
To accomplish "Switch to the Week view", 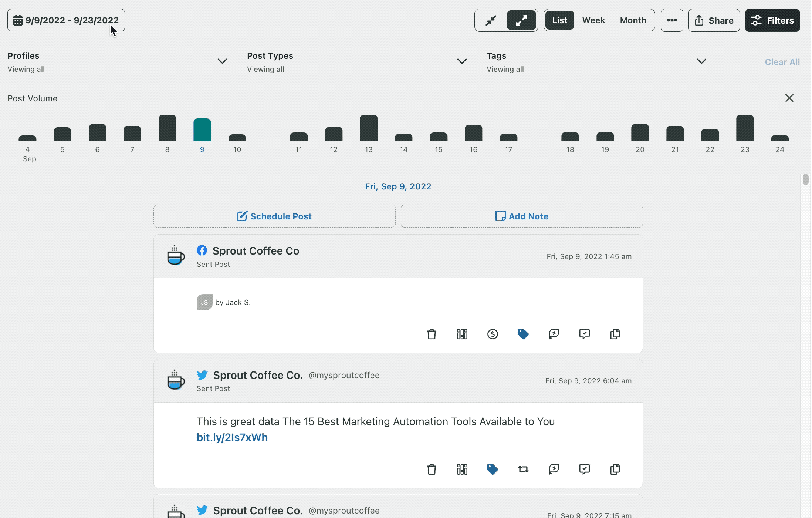I will tap(593, 20).
